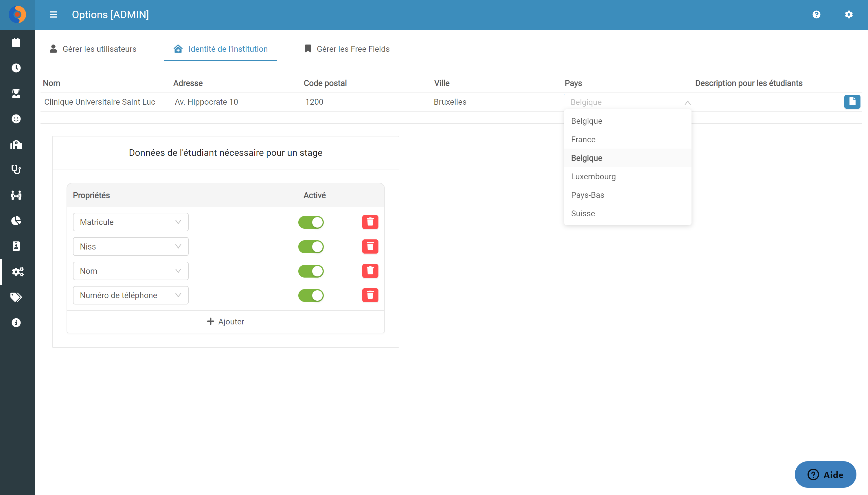Delete the Niss property row
Screen dimensions: 868x495
pos(370,246)
